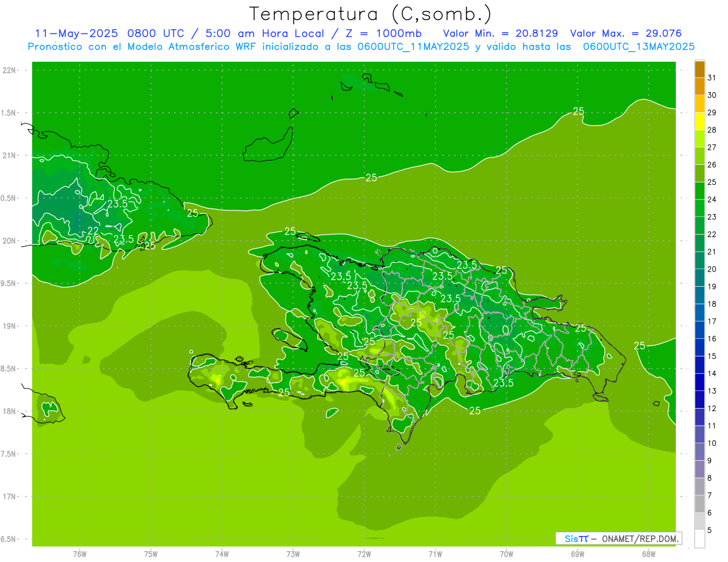Click the "69W" longitude axis label
The image size is (728, 562).
coord(578,554)
